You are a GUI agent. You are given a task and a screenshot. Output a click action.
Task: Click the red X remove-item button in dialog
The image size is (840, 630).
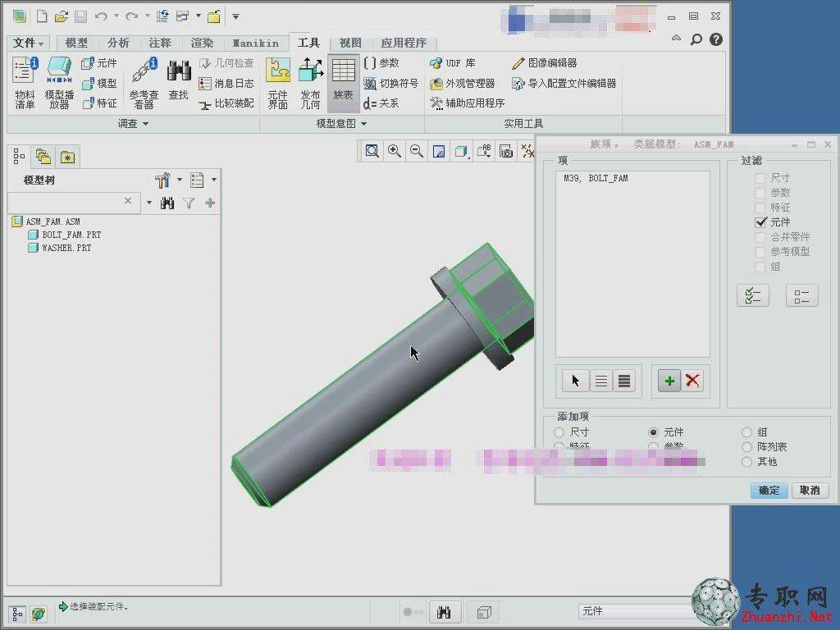coord(692,381)
